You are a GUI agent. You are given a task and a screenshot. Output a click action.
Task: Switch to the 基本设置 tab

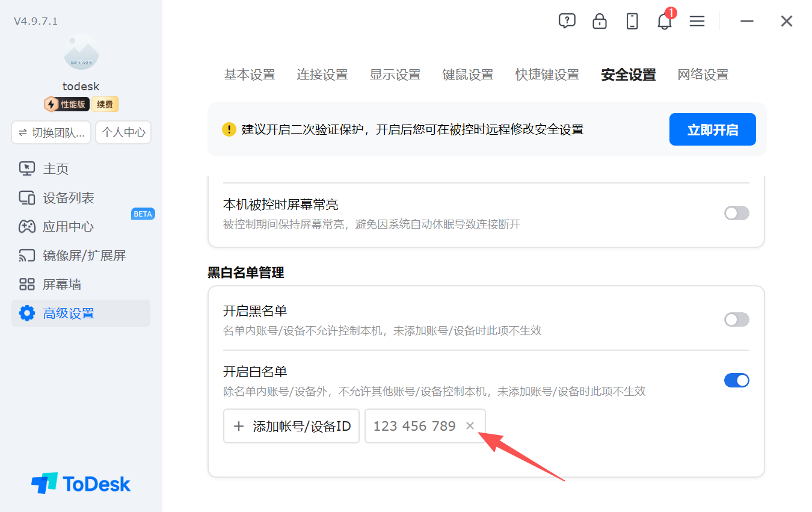click(250, 75)
